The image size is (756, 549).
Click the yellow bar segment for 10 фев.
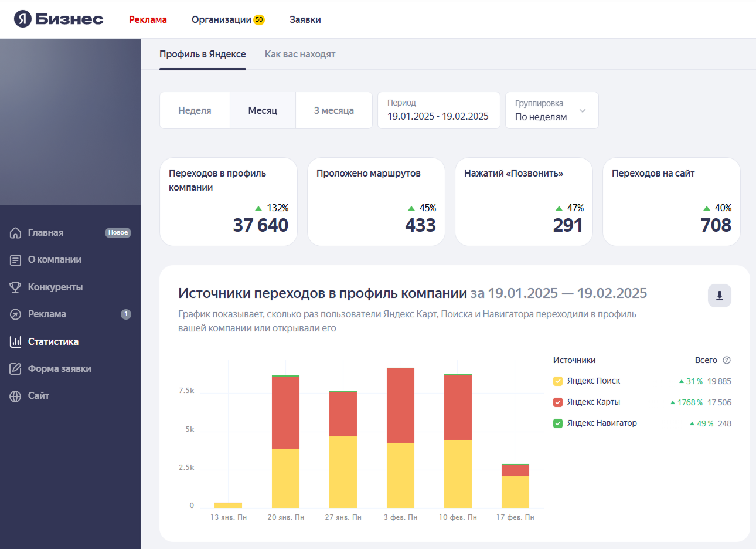click(458, 474)
